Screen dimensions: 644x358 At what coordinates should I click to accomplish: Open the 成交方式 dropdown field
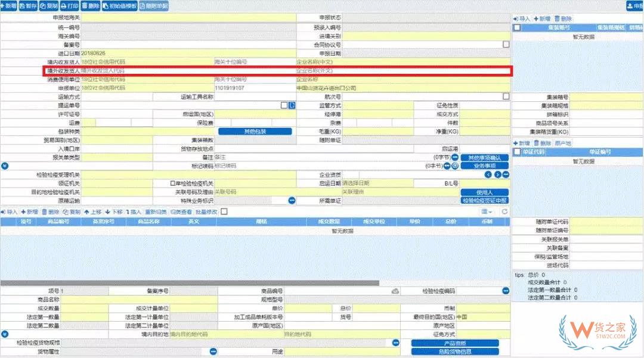(485, 114)
